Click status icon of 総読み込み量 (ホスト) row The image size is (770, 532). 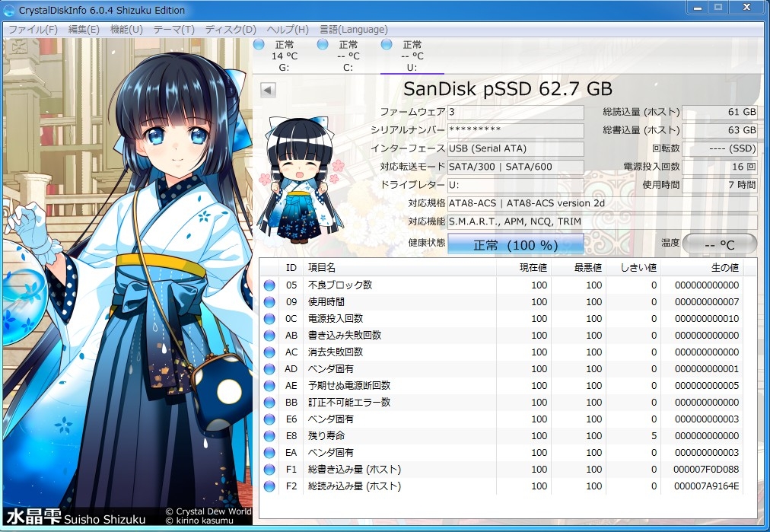pos(269,486)
